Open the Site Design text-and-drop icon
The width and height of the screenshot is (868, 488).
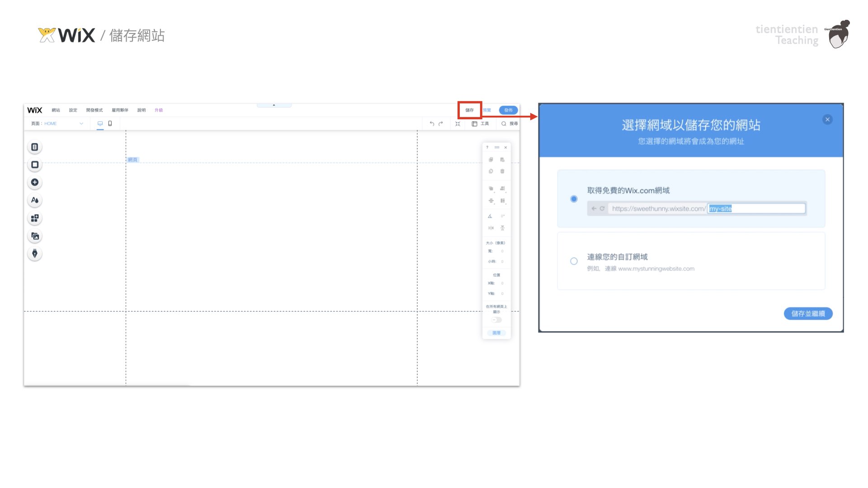pos(35,200)
